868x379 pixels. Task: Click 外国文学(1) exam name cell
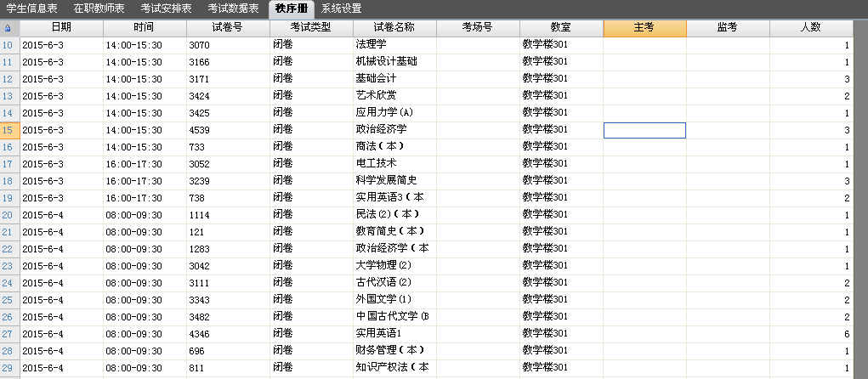[394, 300]
